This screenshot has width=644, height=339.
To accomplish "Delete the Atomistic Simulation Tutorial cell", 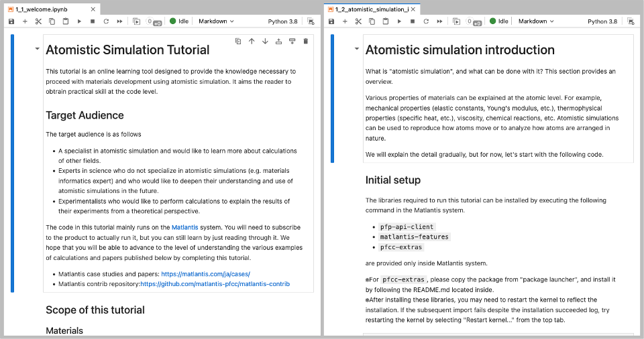I will click(306, 42).
